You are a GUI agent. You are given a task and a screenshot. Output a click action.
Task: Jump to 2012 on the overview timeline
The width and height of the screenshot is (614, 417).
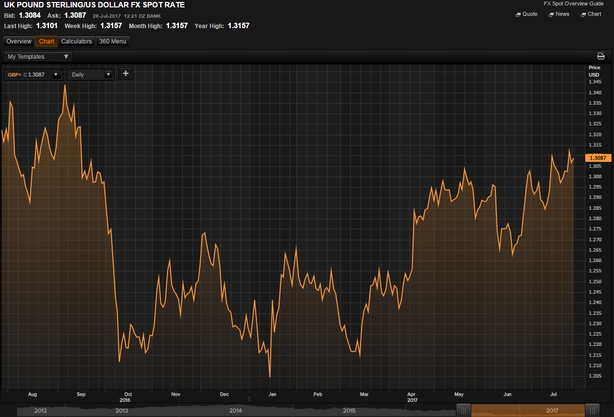[x=41, y=411]
